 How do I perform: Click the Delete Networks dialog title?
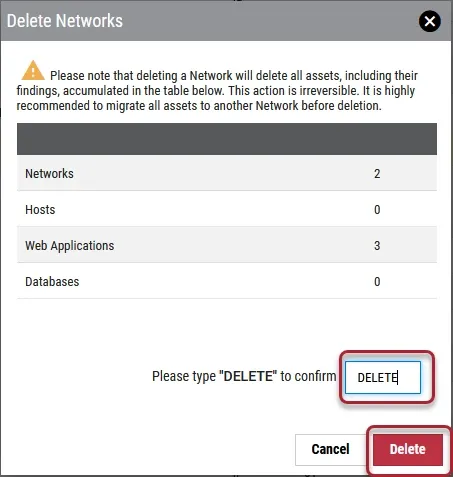(65, 21)
